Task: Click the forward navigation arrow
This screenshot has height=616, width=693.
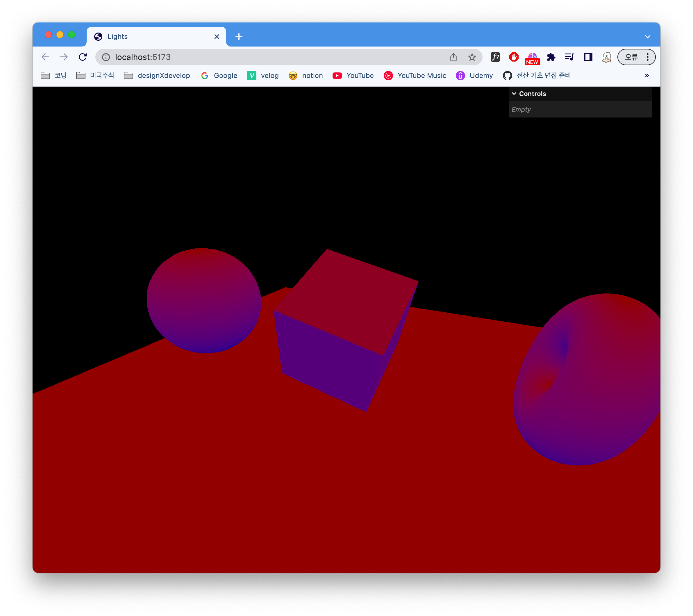Action: (x=64, y=57)
